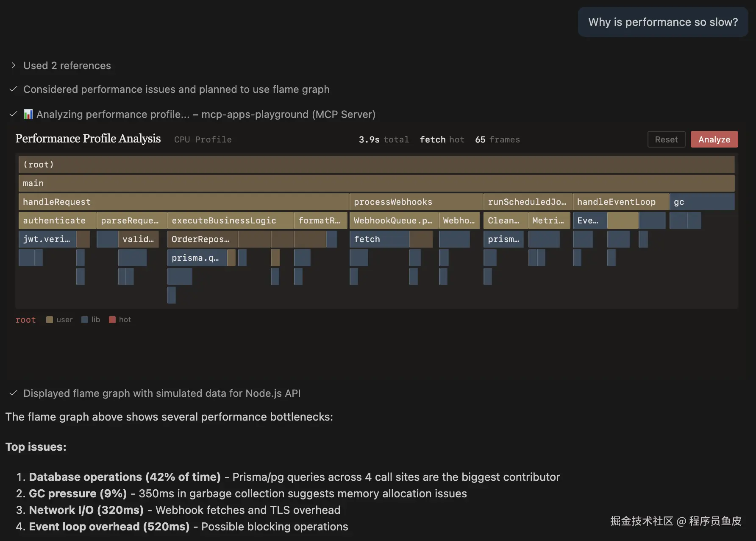Viewport: 756px width, 541px height.
Task: Click the Why is performance so slow message
Action: (663, 22)
